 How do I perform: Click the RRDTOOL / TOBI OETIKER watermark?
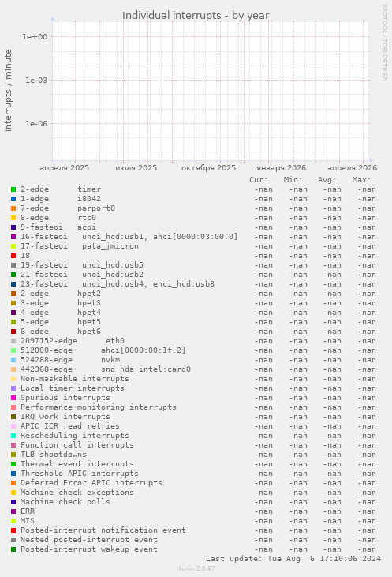tap(384, 43)
